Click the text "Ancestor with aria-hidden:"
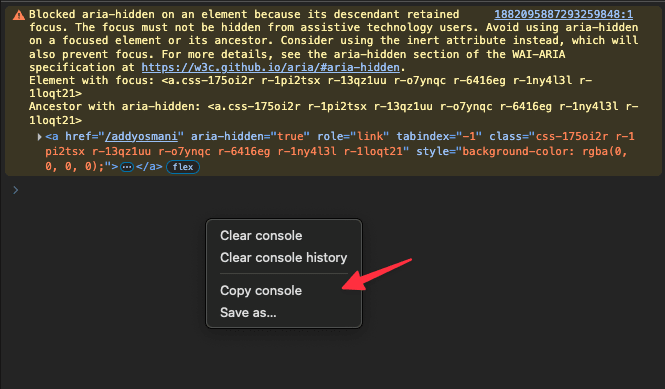Viewport: 665px width, 389px height. 115,106
